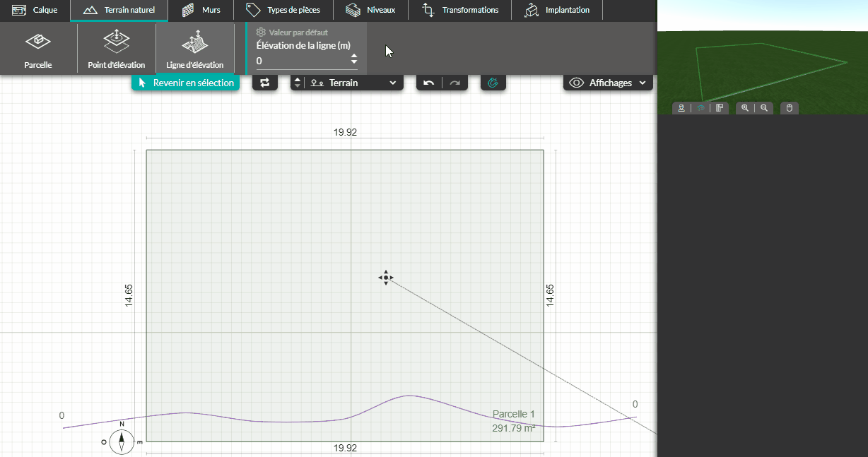Click the 291.79 m² area label
868x457 pixels.
514,428
